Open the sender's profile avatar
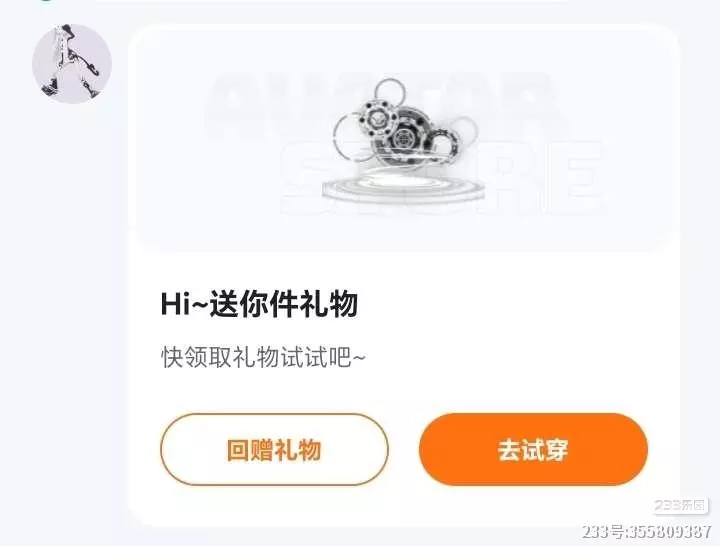Screen dimensions: 720x546 tap(72, 64)
